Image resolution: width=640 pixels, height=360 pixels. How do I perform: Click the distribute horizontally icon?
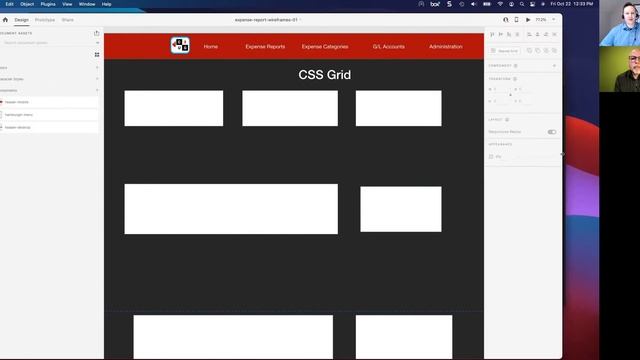pyautogui.click(x=555, y=34)
